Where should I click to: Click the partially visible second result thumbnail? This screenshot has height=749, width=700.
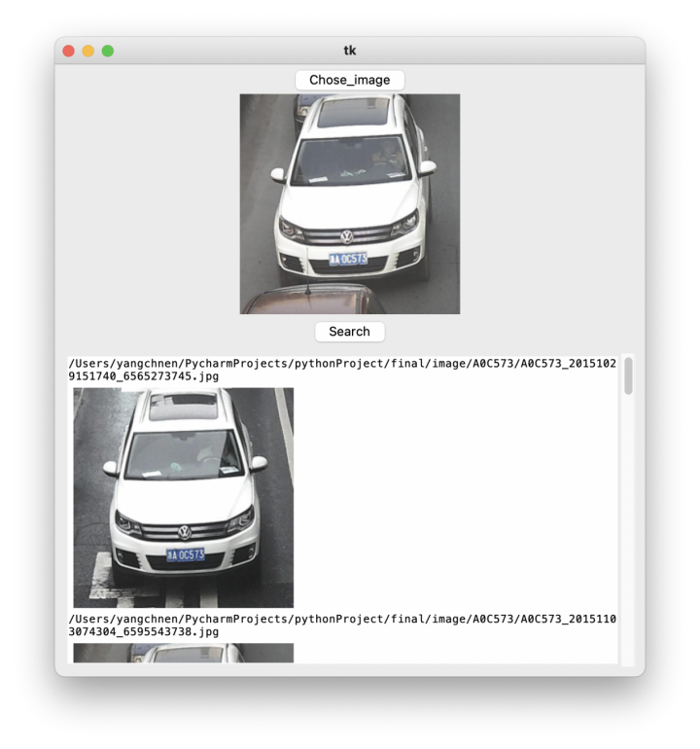[184, 653]
